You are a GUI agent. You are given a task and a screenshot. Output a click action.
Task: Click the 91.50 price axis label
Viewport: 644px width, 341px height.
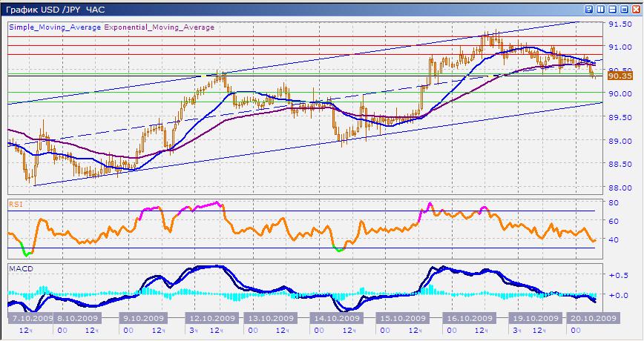coord(620,24)
